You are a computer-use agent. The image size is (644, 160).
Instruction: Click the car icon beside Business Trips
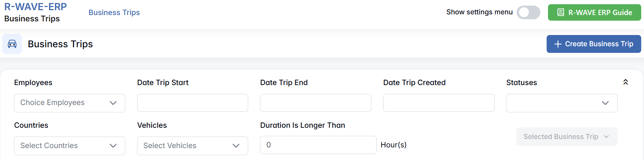tap(12, 44)
